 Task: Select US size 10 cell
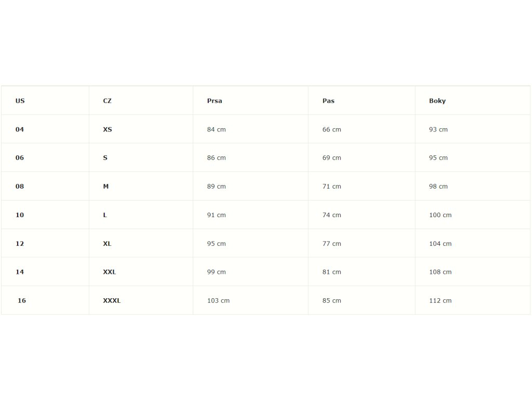pos(20,215)
